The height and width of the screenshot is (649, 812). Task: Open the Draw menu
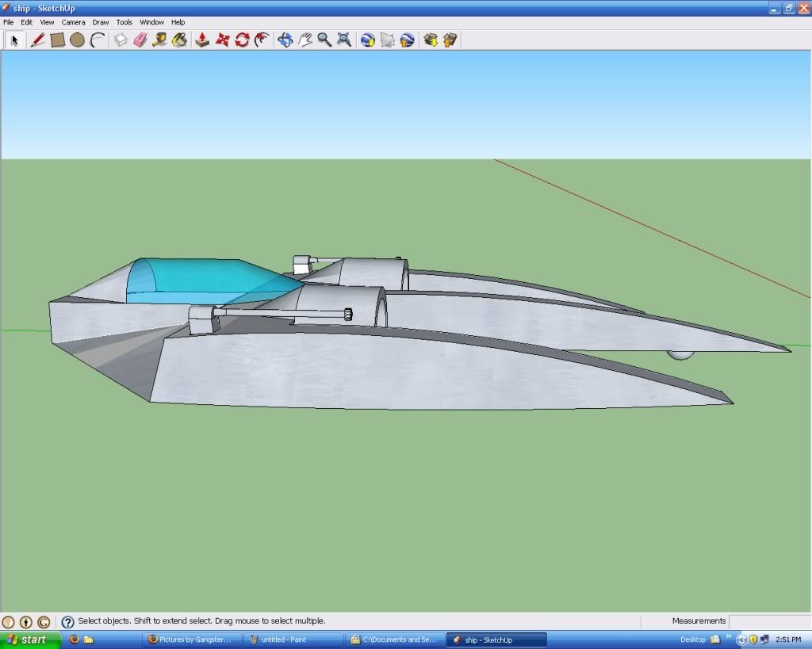101,22
